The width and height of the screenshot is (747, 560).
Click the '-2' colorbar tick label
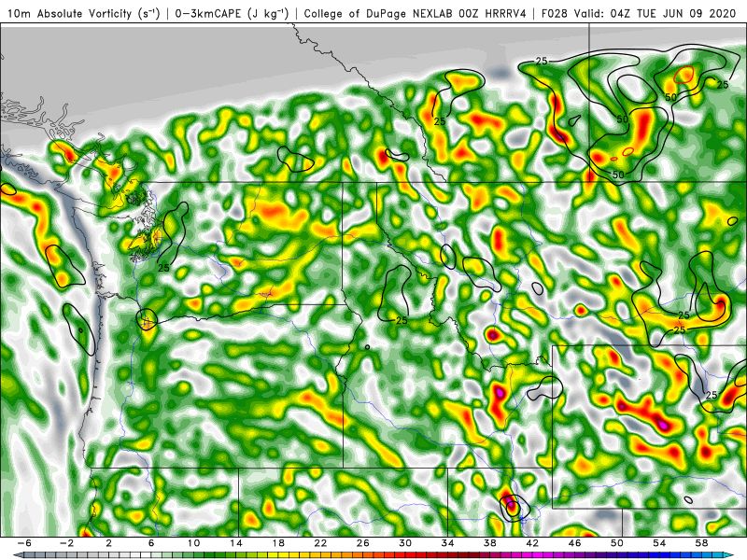click(x=66, y=543)
